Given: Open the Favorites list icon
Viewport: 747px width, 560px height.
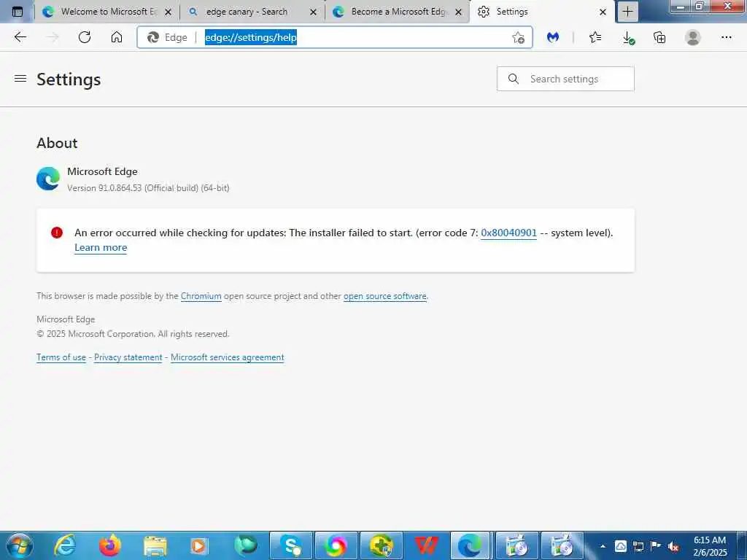Looking at the screenshot, I should [595, 37].
